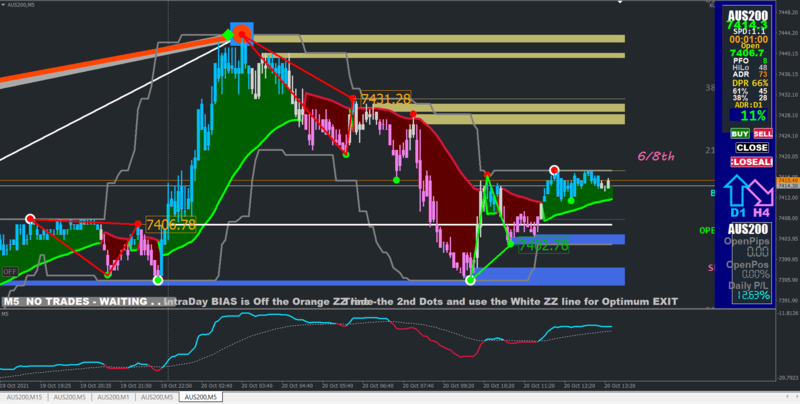Viewport: 800px width, 404px height.
Task: Click the red SELL button
Action: pyautogui.click(x=763, y=134)
